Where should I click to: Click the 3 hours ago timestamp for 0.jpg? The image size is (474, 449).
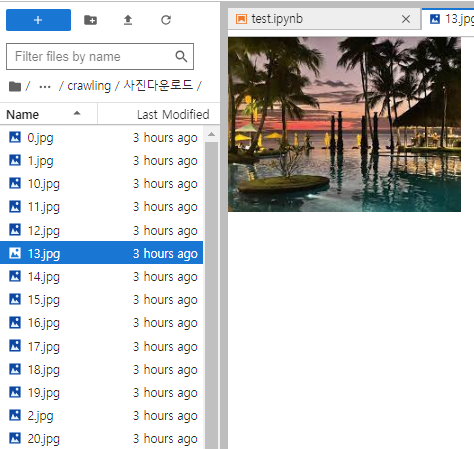point(165,137)
